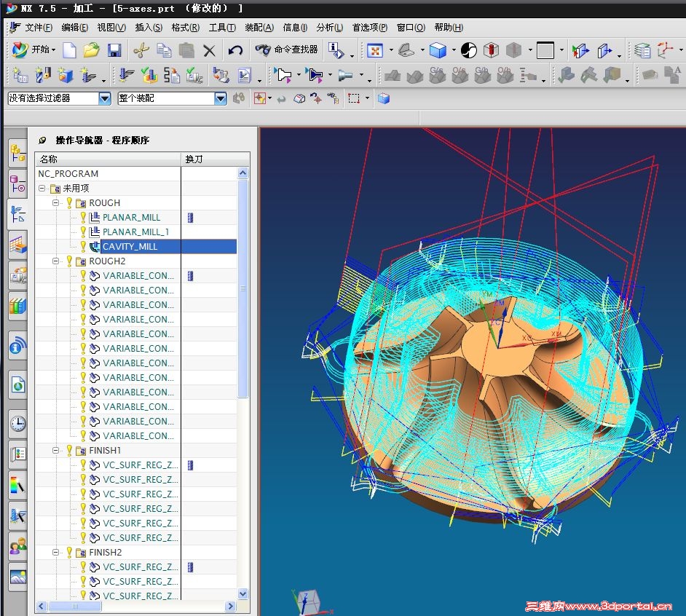Click the vertical scrollbar down arrow in navigator
686x616 pixels.
[243, 594]
